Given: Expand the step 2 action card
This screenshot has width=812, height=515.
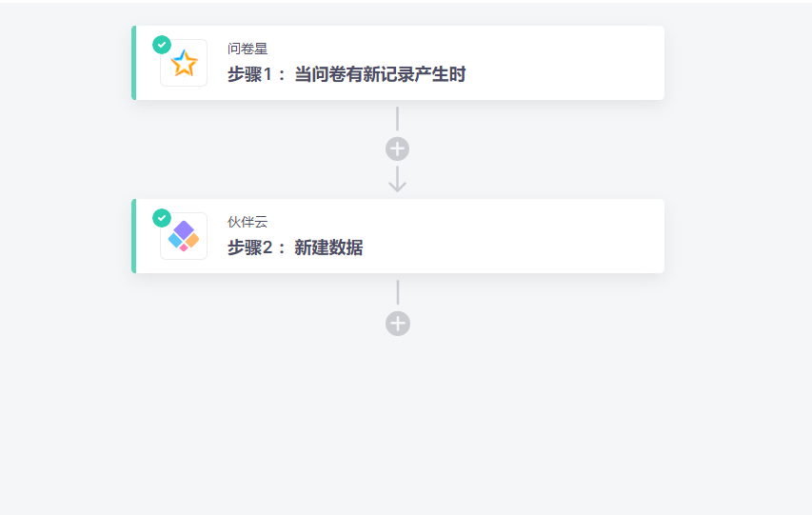Looking at the screenshot, I should [x=398, y=236].
